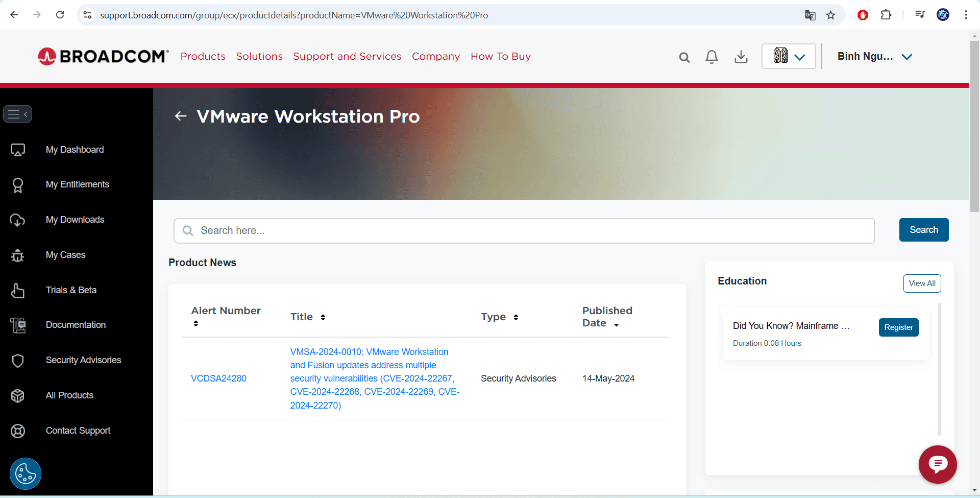Open the downloads tray icon in header
Screen dimensions: 980x498
coord(741,57)
